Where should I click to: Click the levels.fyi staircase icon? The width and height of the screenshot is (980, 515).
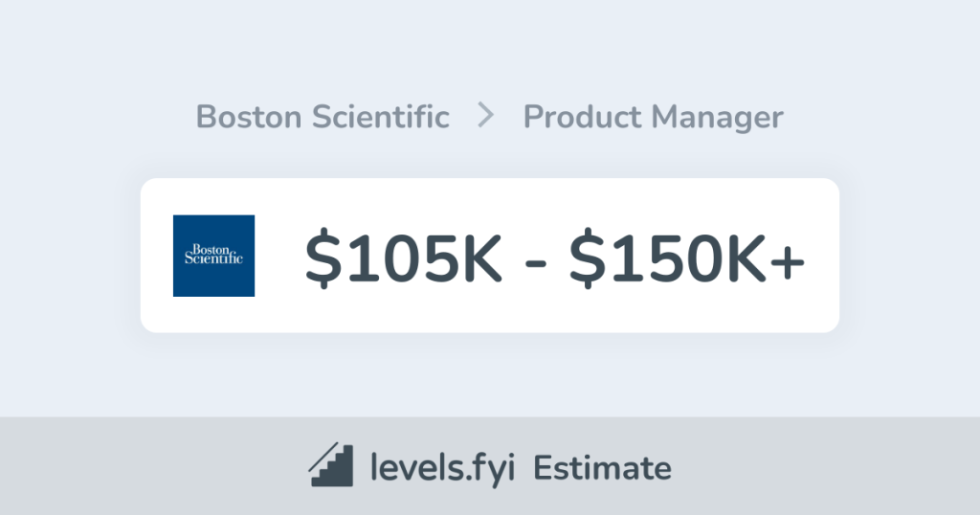point(330,467)
